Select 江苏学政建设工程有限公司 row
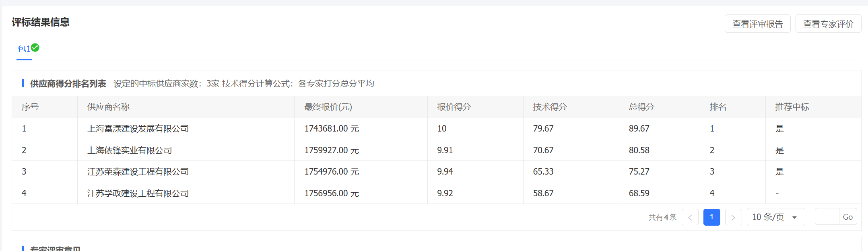This screenshot has width=868, height=251. coord(138,193)
